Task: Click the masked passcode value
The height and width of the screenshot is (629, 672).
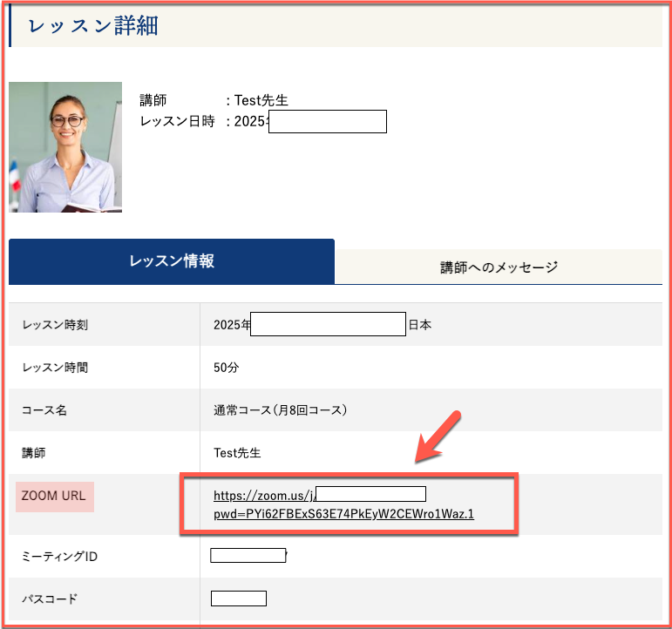Action: click(x=238, y=599)
